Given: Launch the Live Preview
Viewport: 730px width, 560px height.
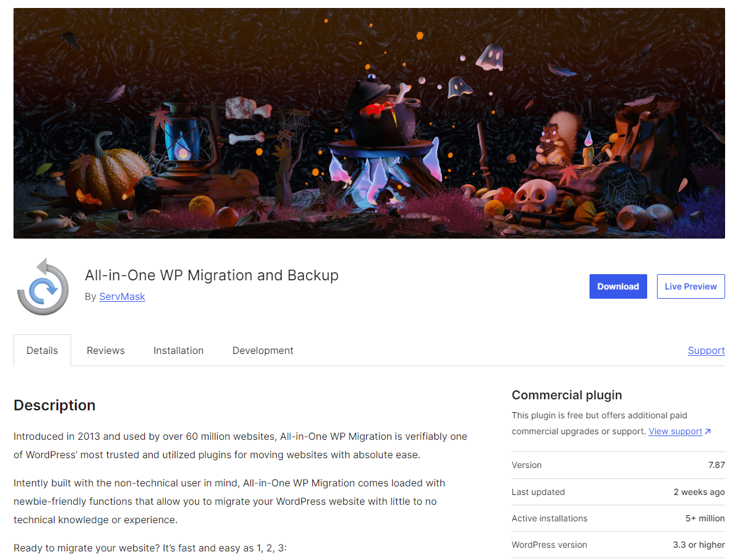Looking at the screenshot, I should [x=691, y=286].
